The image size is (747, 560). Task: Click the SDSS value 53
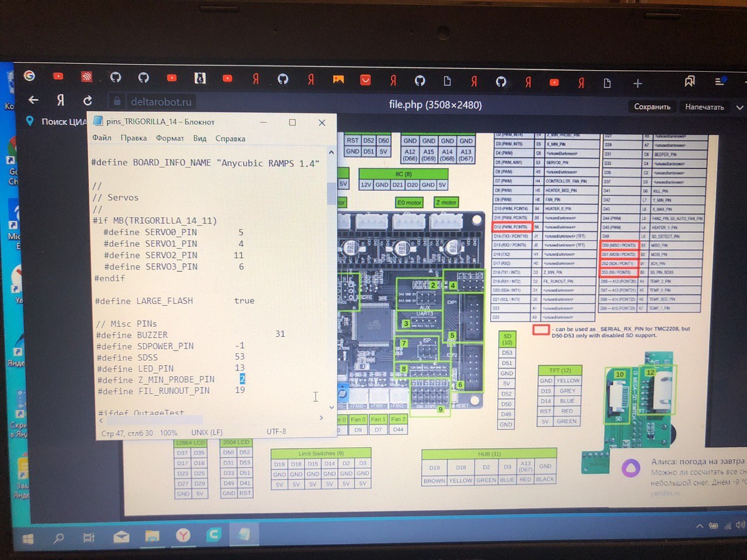point(240,356)
